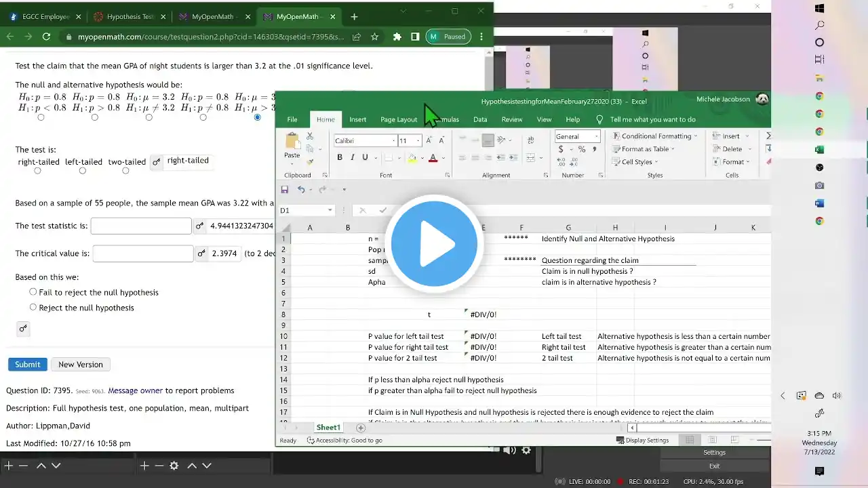
Task: Open the General number format dropdown
Action: 597,136
